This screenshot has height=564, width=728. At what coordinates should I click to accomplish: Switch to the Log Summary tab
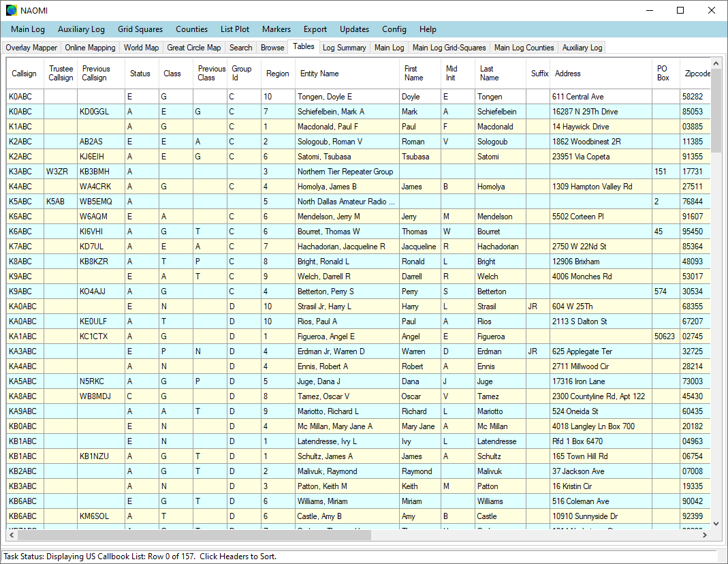345,48
